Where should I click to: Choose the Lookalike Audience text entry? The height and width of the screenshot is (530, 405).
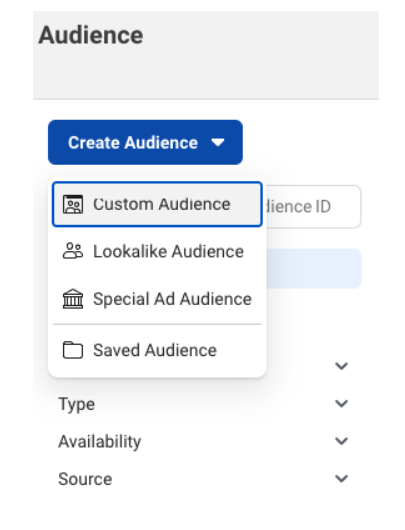(168, 251)
